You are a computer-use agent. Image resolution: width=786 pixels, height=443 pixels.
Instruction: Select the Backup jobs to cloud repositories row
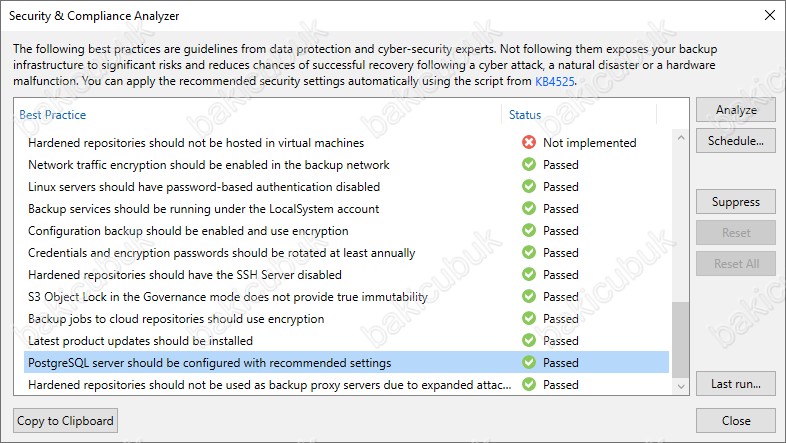346,319
